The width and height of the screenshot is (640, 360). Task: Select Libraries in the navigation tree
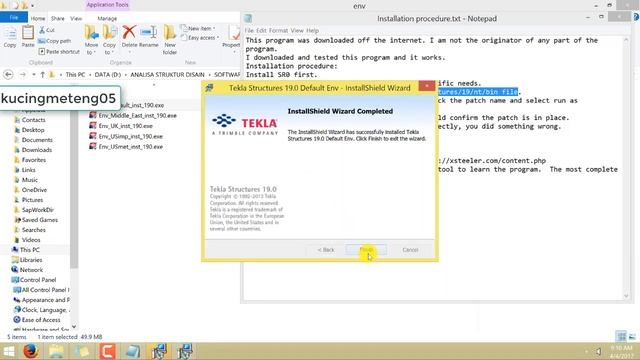click(x=31, y=260)
